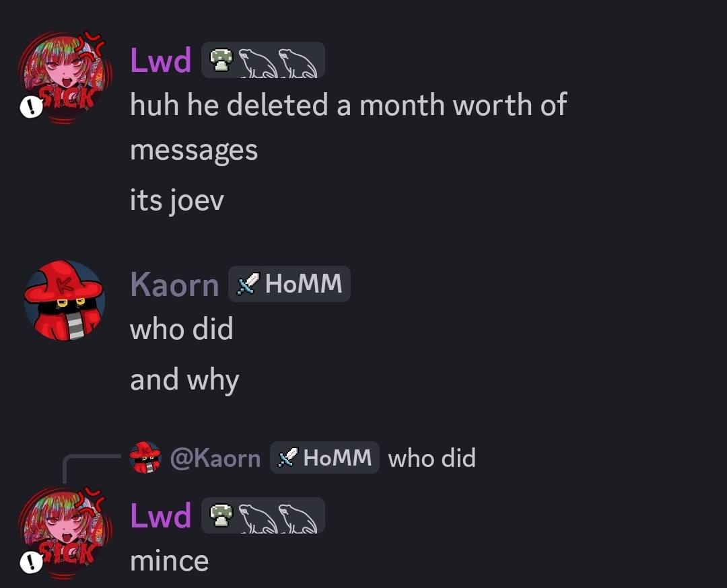Click the small Kaorn avatar in reply preview
The width and height of the screenshot is (727, 588).
(x=145, y=457)
